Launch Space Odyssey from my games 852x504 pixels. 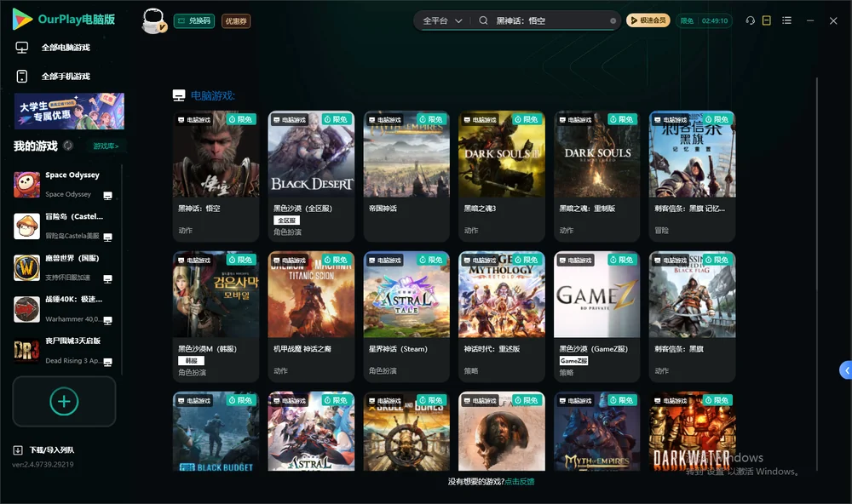point(66,185)
